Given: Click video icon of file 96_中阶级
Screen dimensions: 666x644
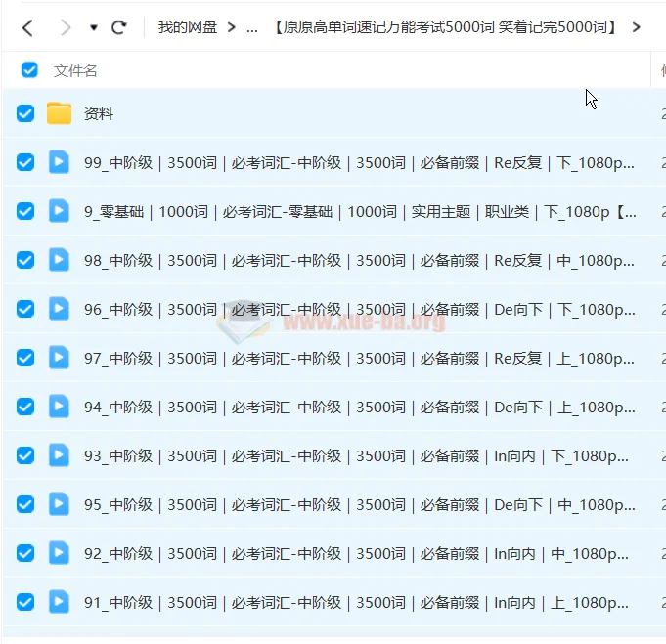Looking at the screenshot, I should click(x=60, y=309).
